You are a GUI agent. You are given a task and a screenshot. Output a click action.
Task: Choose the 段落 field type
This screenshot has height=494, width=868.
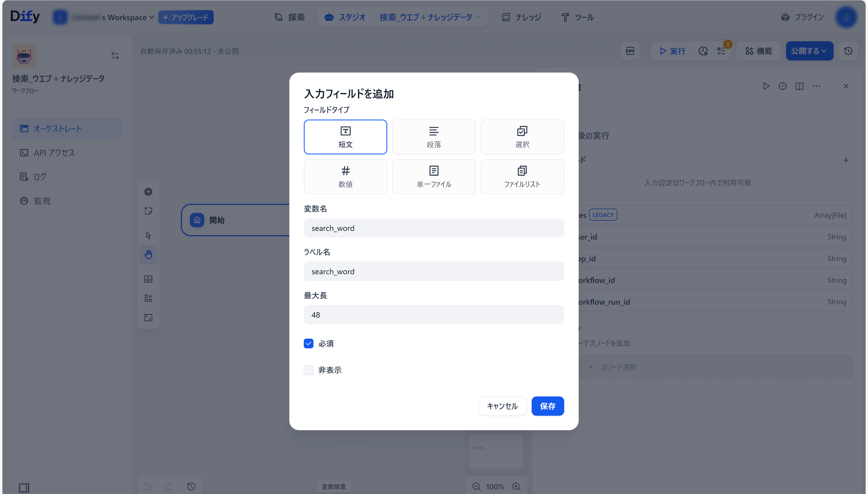point(433,137)
